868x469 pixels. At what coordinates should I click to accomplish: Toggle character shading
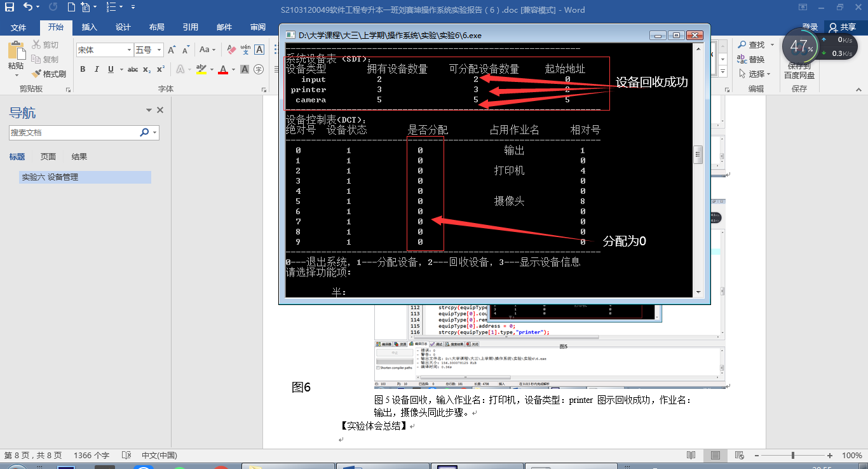pos(245,69)
